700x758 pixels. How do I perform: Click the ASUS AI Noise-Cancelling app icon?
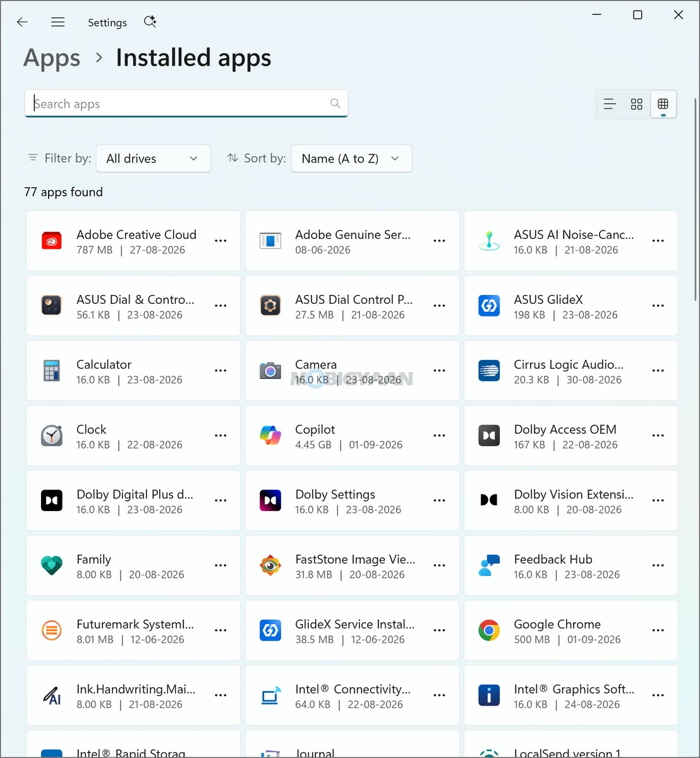click(x=489, y=241)
